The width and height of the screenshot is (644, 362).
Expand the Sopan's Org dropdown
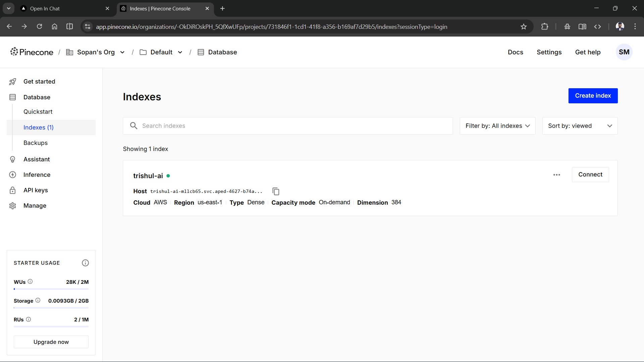pos(122,52)
